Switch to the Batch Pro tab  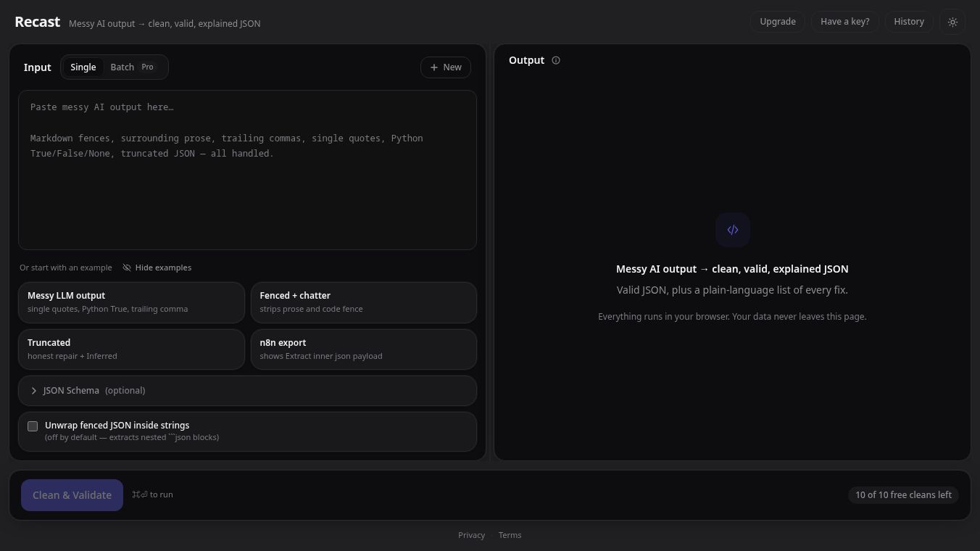pos(132,67)
